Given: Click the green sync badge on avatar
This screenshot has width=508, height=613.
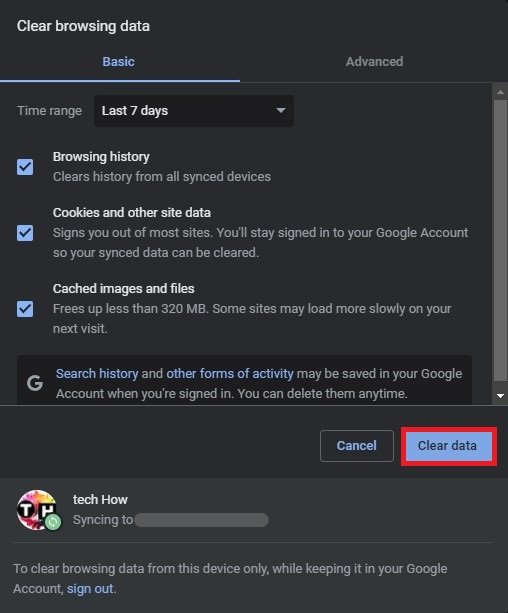Looking at the screenshot, I should pyautogui.click(x=53, y=522).
